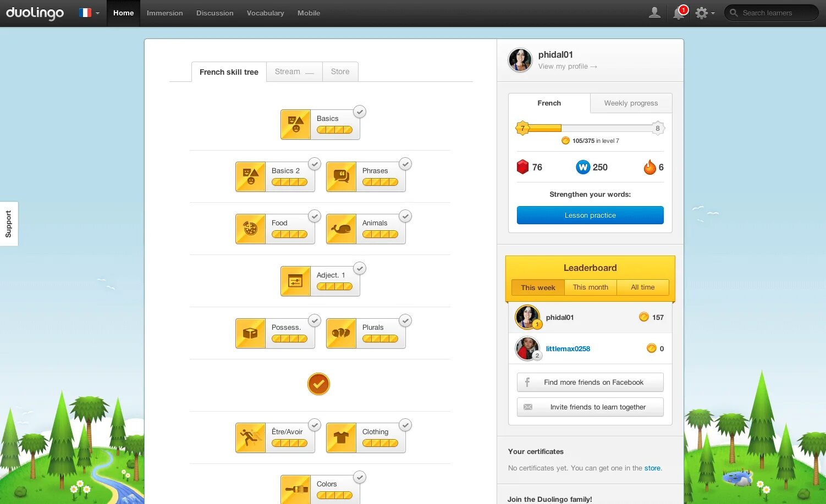Click the coin icon beside littlemax0258's 0 points

pyautogui.click(x=652, y=348)
